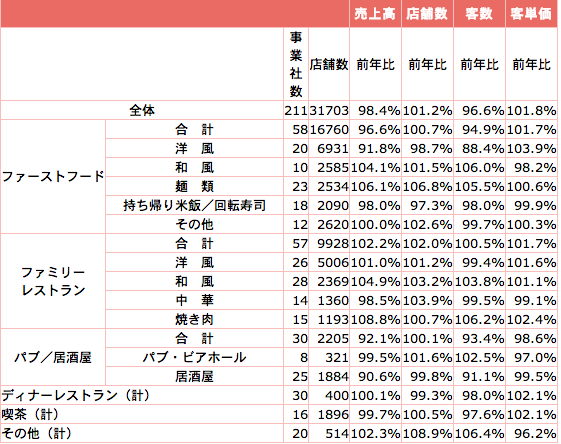
Task: Select the 居酒屋 row label
Action: [x=194, y=376]
